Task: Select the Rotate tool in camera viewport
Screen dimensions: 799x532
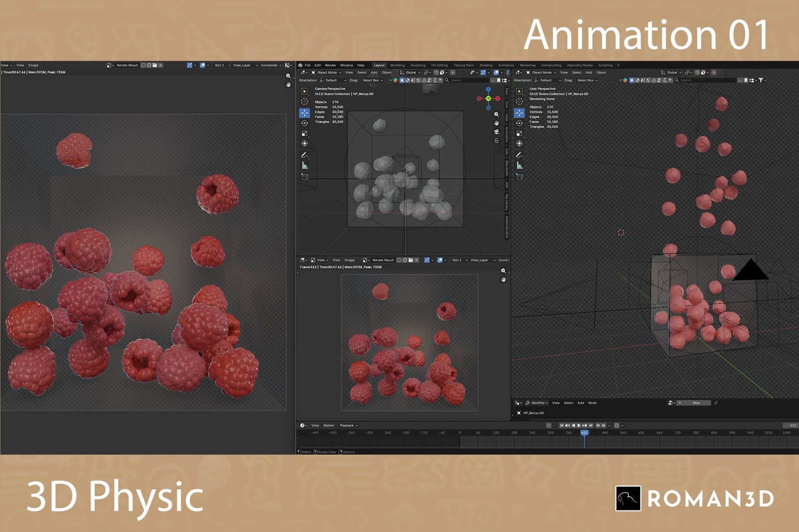Action: coord(305,123)
